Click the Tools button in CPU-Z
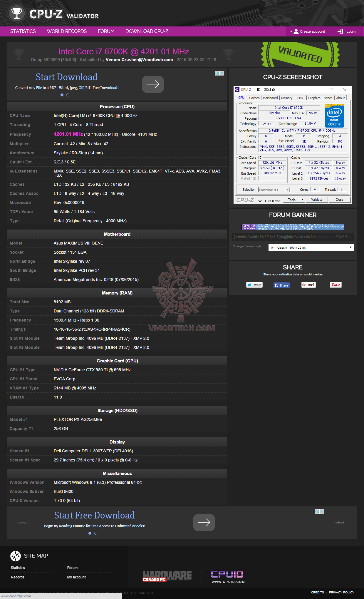Image resolution: width=364 pixels, height=599 pixels. pos(292,200)
